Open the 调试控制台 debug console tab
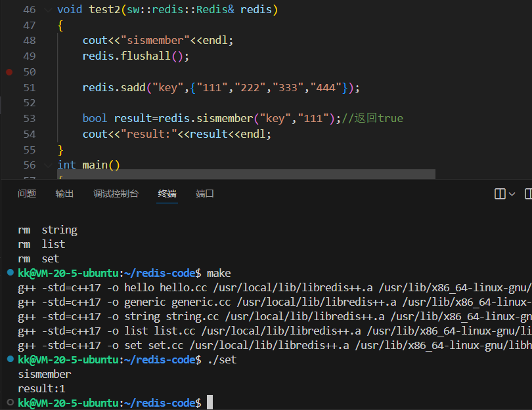This screenshot has height=410, width=532. pyautogui.click(x=116, y=194)
